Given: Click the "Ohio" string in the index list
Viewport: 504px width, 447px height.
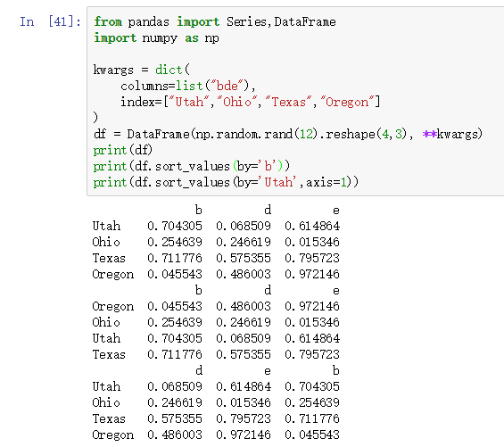Looking at the screenshot, I should [x=237, y=102].
